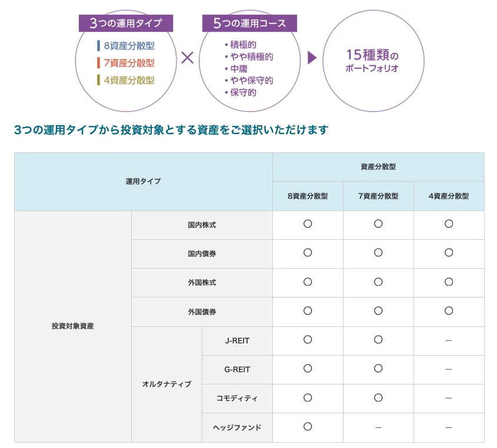The height and width of the screenshot is (448, 497).
Task: Click the circle for J-REIT under 8資産分散型
Action: click(308, 340)
